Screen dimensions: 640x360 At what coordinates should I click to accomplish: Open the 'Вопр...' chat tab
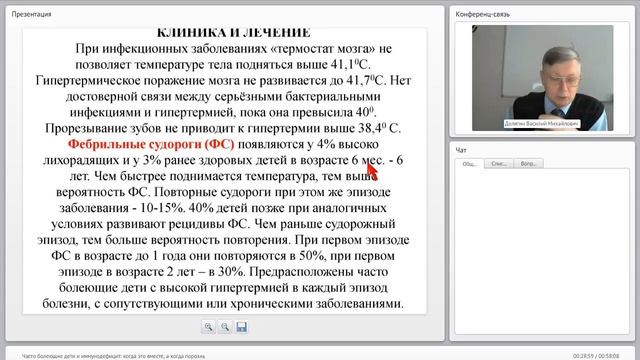click(x=529, y=164)
